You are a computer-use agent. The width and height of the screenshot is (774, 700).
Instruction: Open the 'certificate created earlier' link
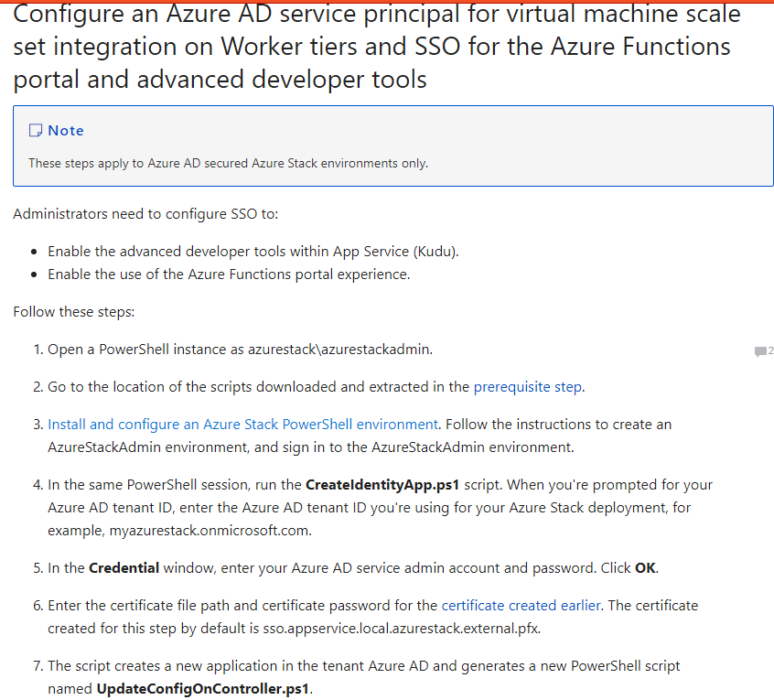pos(521,606)
